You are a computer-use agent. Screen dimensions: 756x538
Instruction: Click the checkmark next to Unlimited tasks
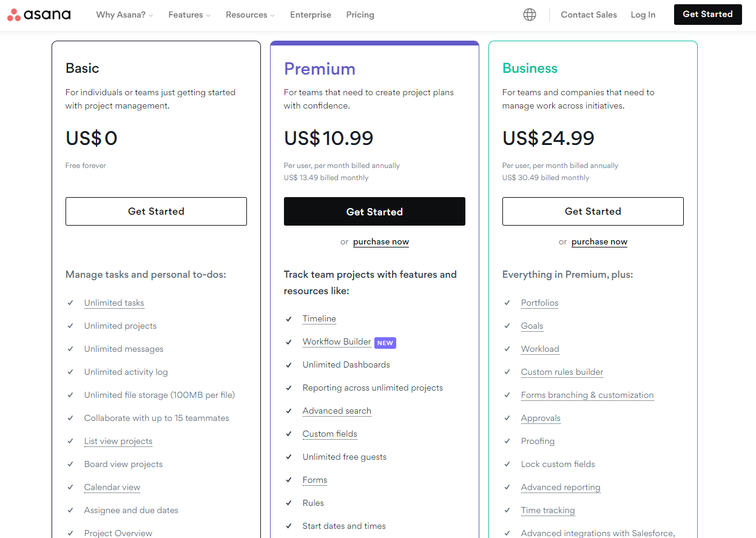click(x=71, y=303)
